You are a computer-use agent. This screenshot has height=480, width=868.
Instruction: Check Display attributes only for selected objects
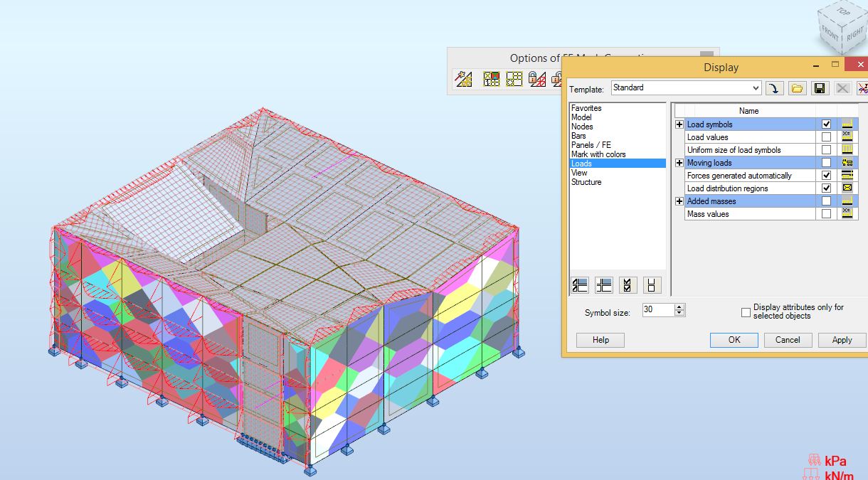[746, 311]
